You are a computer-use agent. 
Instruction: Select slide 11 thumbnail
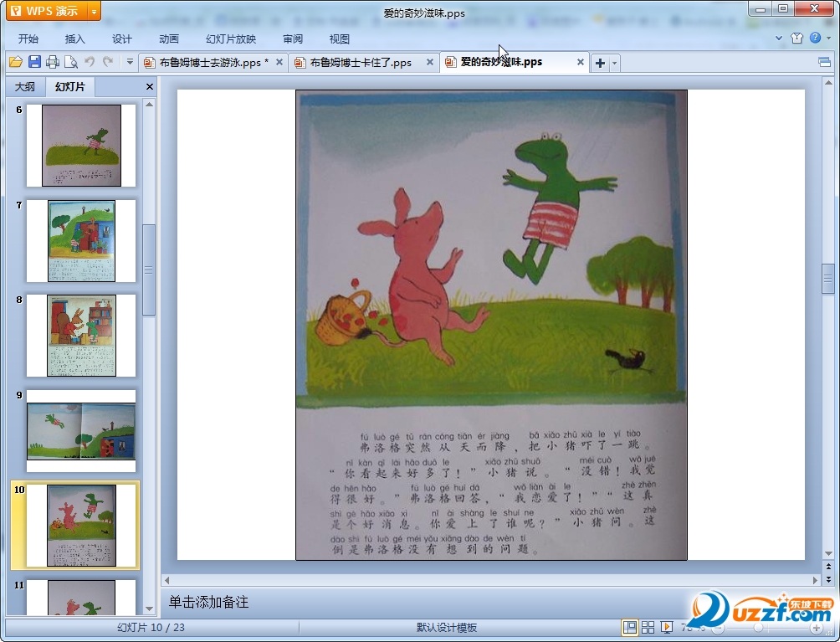[x=81, y=597]
